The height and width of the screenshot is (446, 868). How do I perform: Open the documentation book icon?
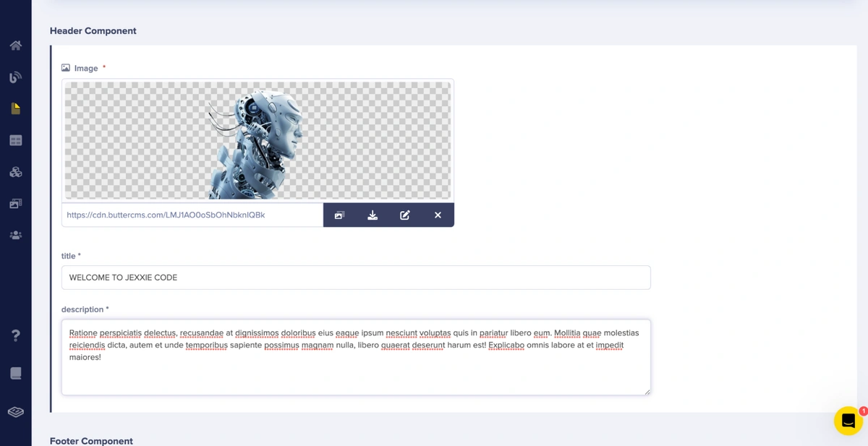click(15, 373)
